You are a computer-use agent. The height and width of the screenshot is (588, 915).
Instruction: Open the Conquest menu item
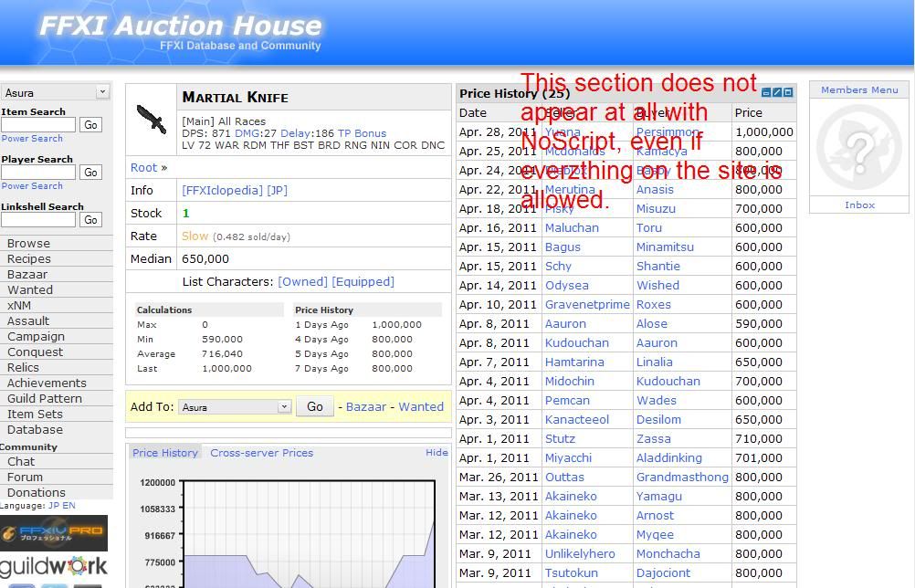pos(35,352)
